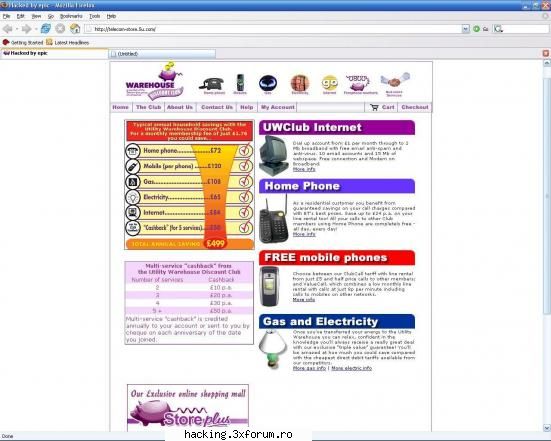Follow the More electric info link
Screen dimensions: 551x441
click(351, 368)
